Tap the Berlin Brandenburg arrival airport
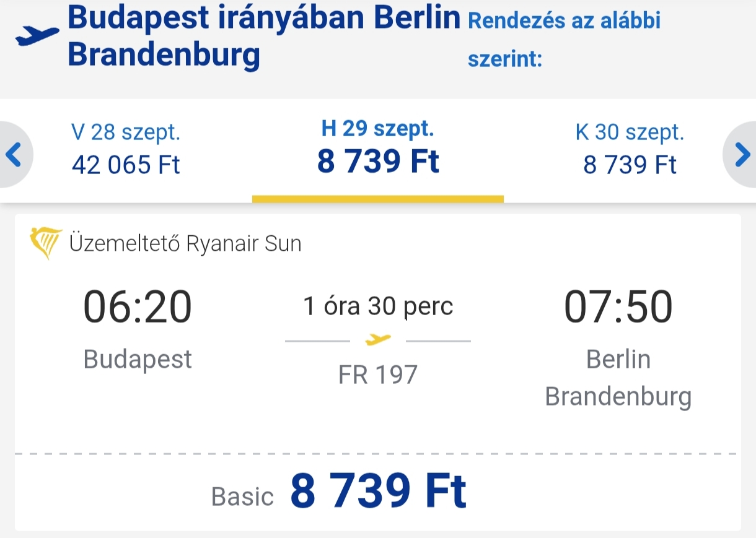 [618, 378]
